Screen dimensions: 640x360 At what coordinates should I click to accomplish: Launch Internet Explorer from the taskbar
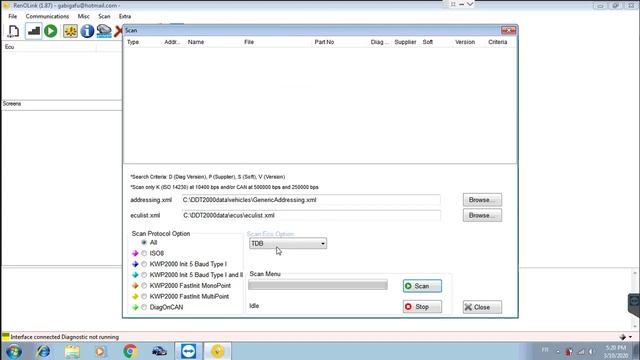tap(43, 351)
